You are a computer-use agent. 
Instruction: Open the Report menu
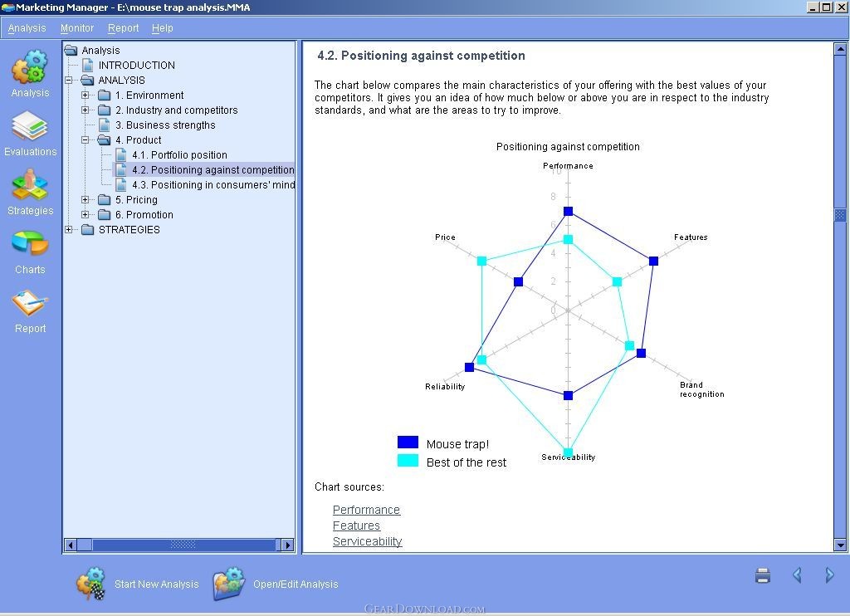(x=123, y=28)
